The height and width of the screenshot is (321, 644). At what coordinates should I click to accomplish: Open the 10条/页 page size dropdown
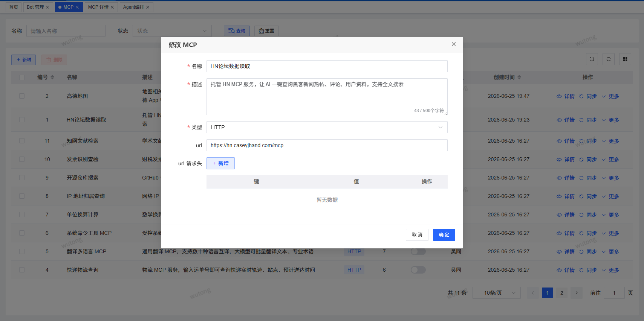[497, 293]
